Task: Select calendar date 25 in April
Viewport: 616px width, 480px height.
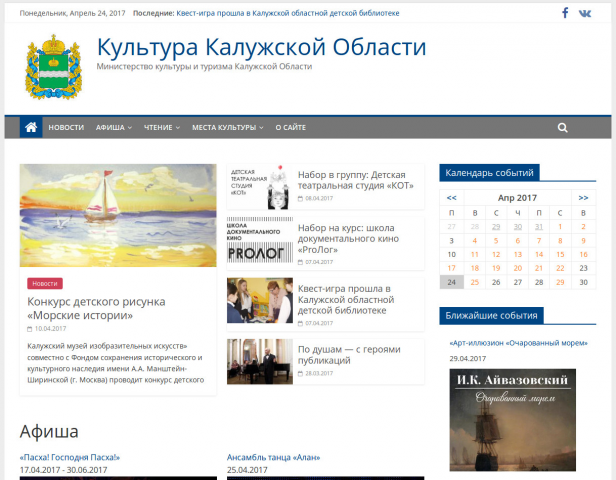Action: (475, 282)
